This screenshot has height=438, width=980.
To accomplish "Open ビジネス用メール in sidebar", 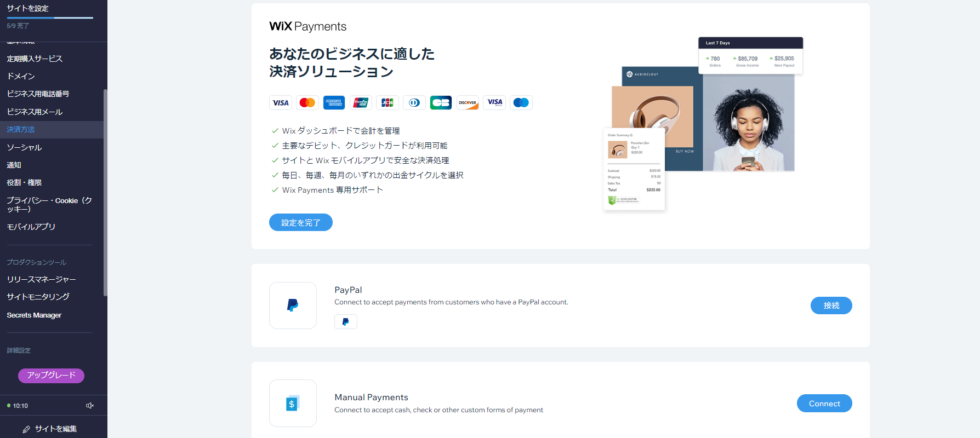I will [x=35, y=112].
